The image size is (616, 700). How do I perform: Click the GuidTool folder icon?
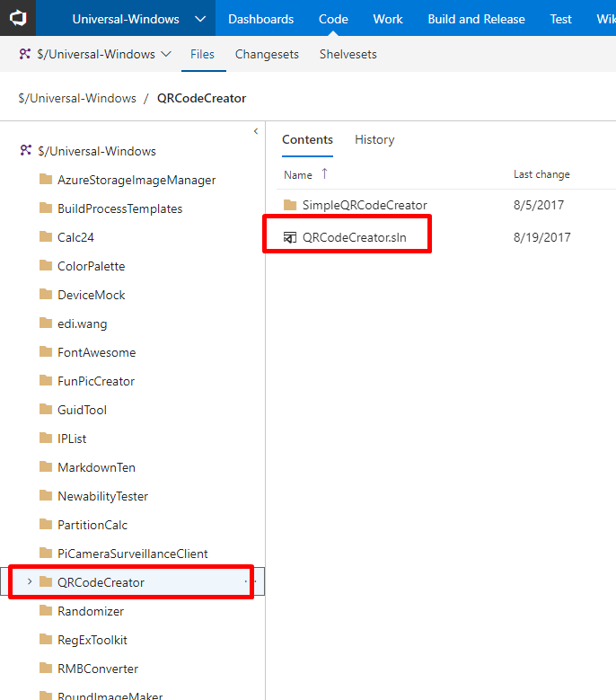[x=46, y=410]
